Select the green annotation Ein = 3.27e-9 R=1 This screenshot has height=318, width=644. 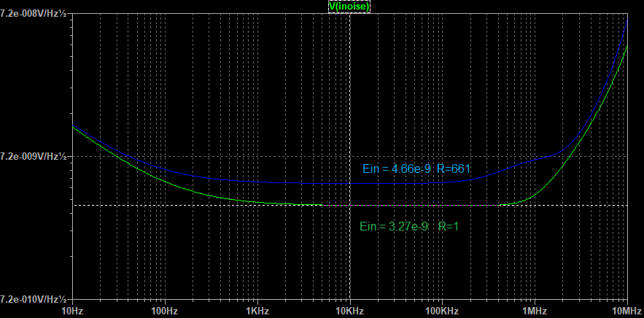pyautogui.click(x=409, y=226)
